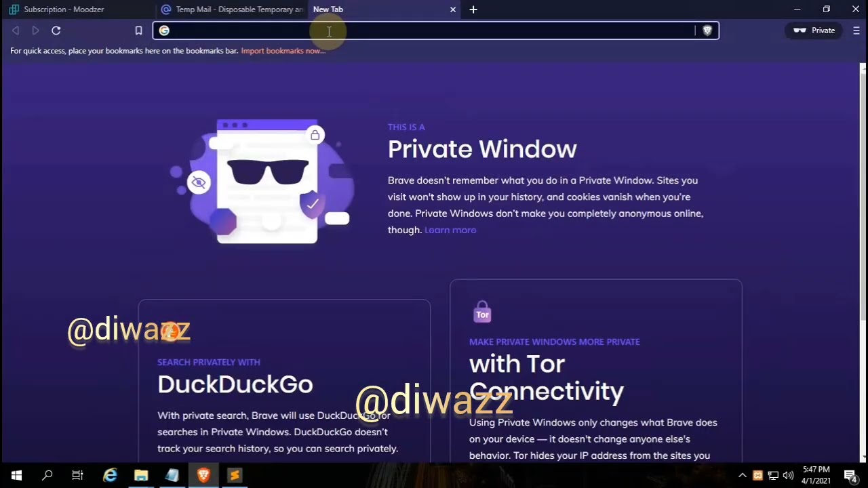
Task: Open File Explorer from taskbar
Action: (141, 475)
